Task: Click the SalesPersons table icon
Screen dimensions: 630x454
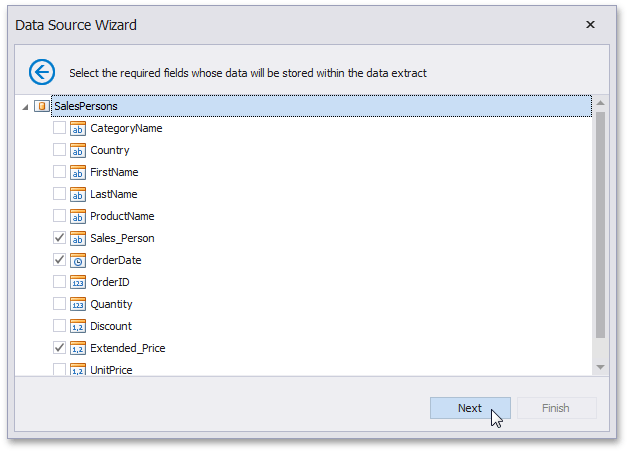Action: [x=42, y=106]
